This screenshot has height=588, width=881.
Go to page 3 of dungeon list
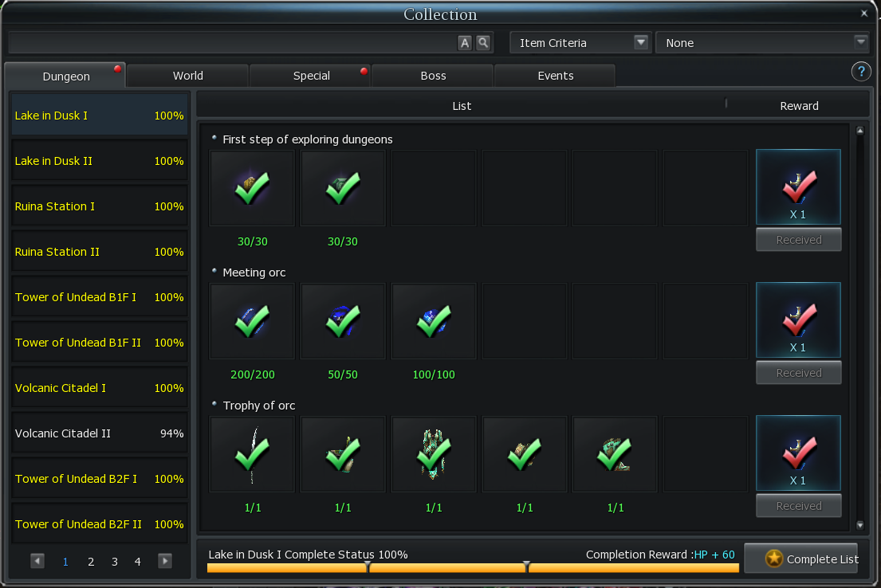tap(115, 562)
